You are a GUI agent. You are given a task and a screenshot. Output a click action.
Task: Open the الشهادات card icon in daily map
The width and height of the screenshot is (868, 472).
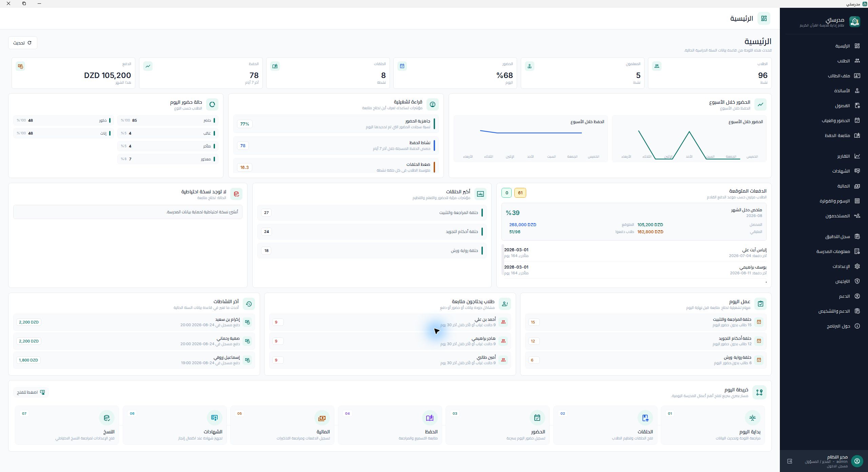coord(214,418)
